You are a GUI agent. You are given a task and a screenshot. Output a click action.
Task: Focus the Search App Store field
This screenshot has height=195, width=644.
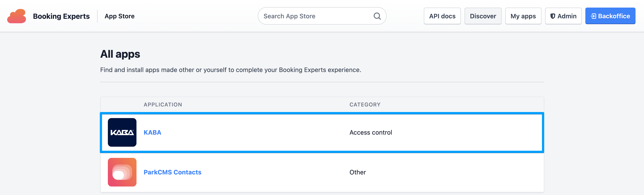tap(315, 16)
